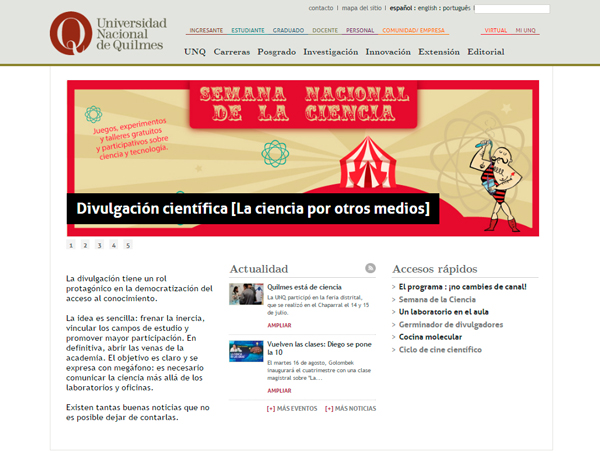600x453 pixels.
Task: Open Quilmes está de ciencia news thumbnail
Action: (x=246, y=294)
